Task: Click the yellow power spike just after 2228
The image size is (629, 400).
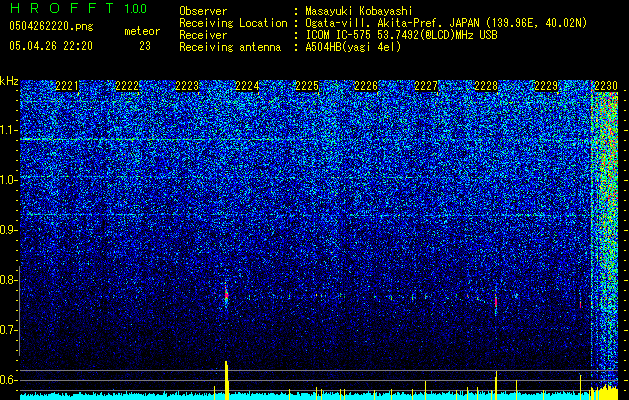Action: tap(496, 385)
